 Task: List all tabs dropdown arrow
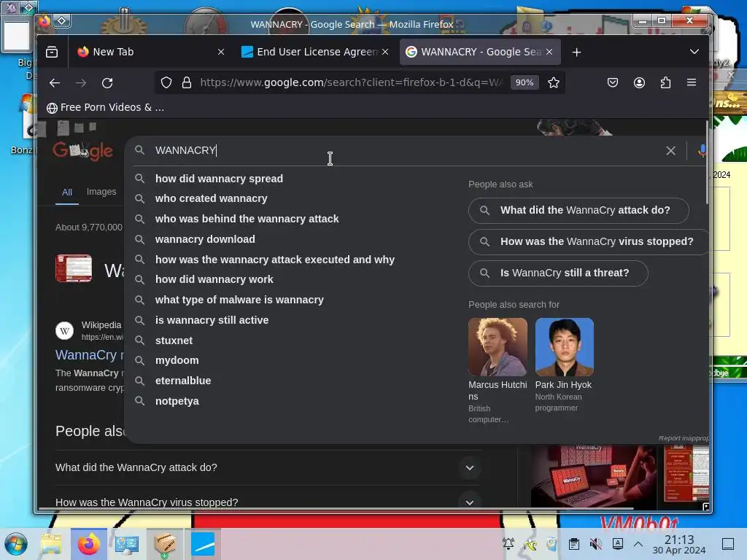[x=694, y=52]
